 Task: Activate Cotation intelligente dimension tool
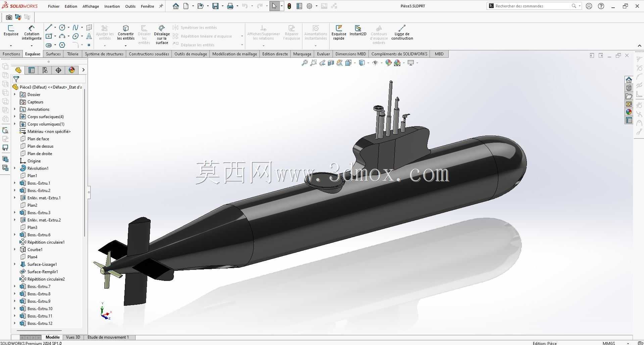pyautogui.click(x=32, y=33)
